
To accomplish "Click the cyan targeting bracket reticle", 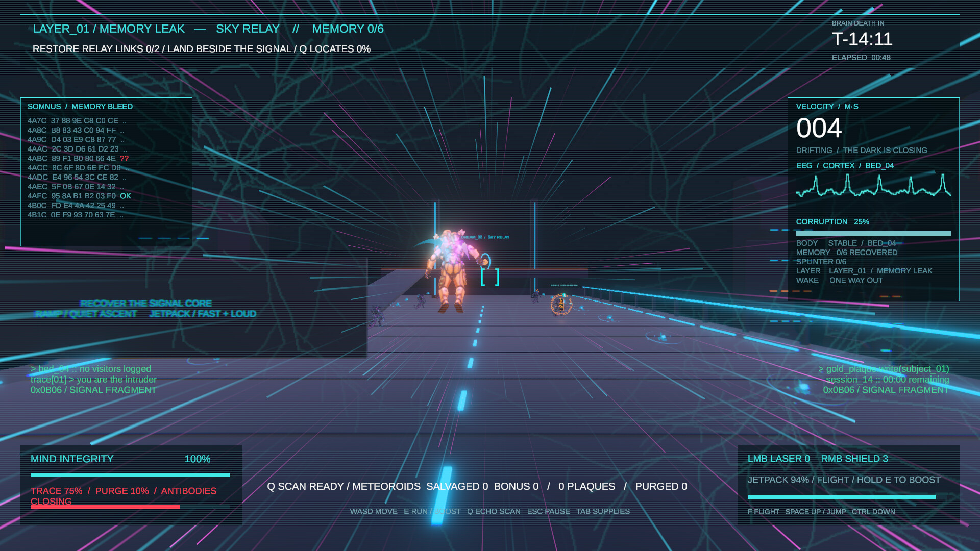I will tap(490, 277).
